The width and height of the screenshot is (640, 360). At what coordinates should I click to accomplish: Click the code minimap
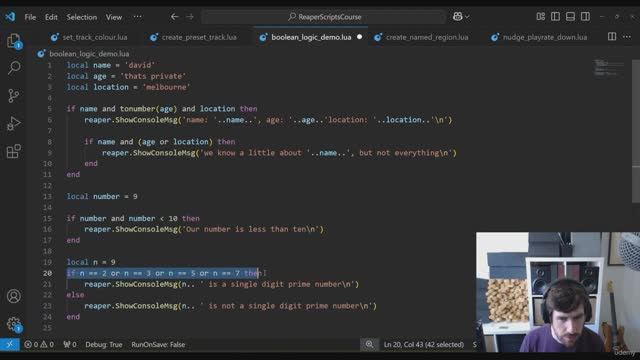tap(609, 68)
